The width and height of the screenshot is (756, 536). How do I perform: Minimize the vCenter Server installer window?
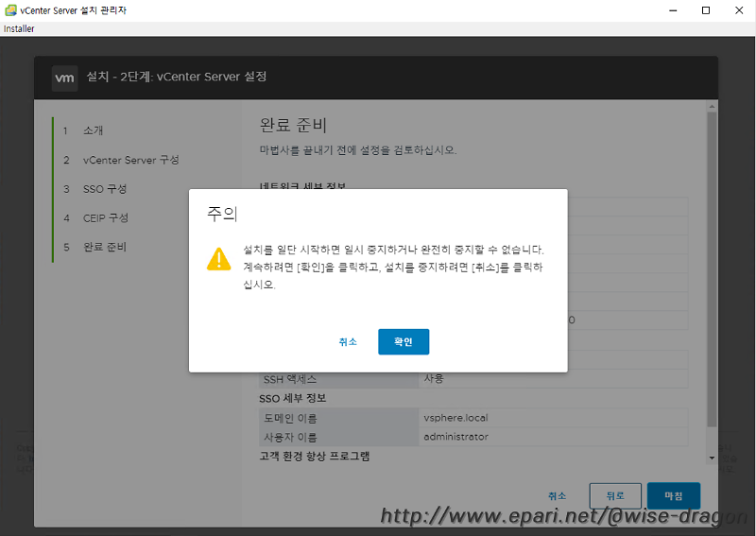(673, 10)
